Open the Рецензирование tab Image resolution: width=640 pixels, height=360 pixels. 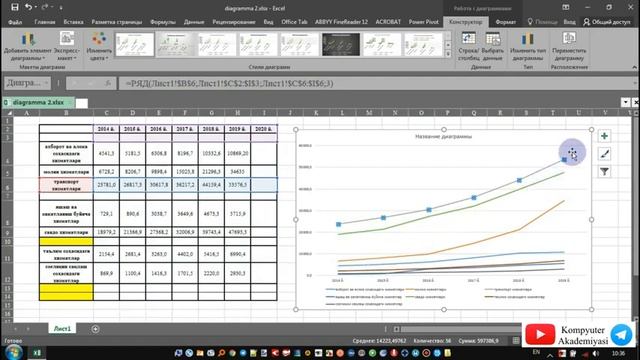coord(234,22)
